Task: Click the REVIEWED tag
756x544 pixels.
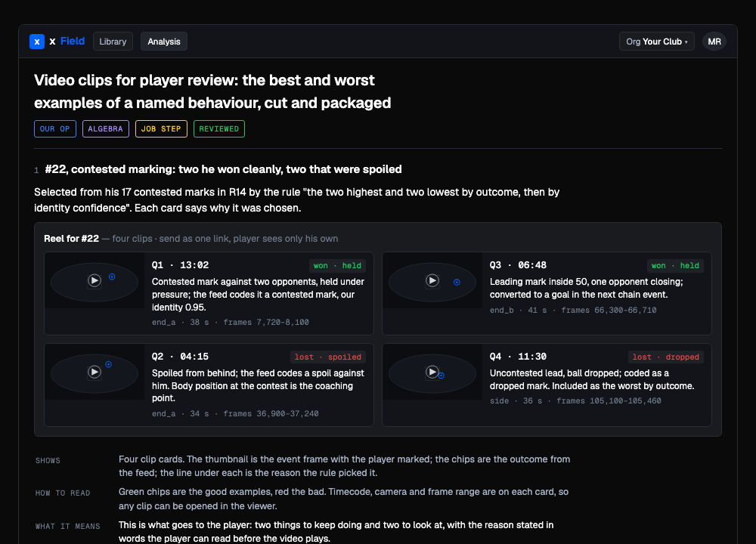Action: 219,128
